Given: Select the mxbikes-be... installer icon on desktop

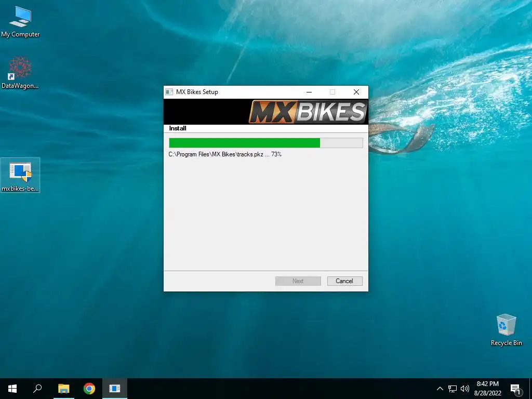Looking at the screenshot, I should tap(20, 176).
